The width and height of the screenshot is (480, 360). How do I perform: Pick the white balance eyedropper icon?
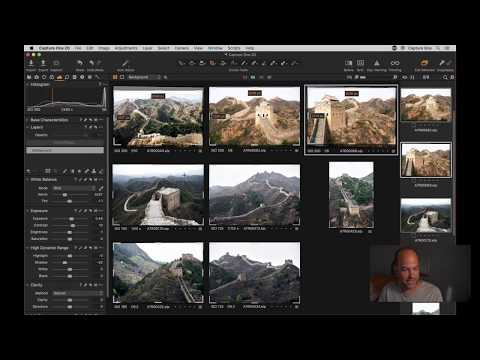101,188
